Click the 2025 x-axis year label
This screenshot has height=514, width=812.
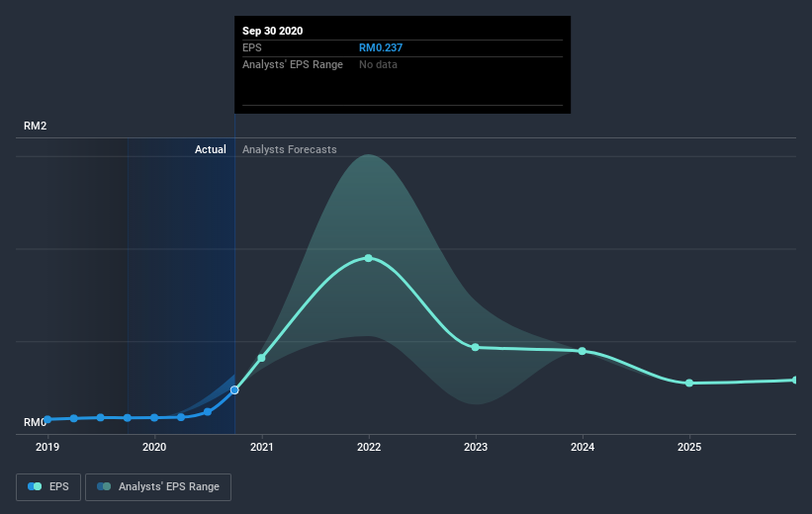tap(689, 447)
